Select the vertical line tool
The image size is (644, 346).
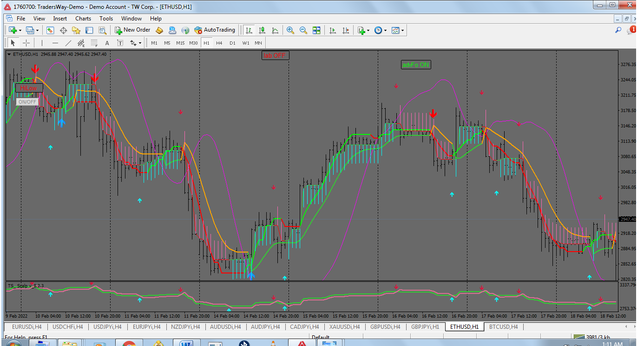point(42,43)
